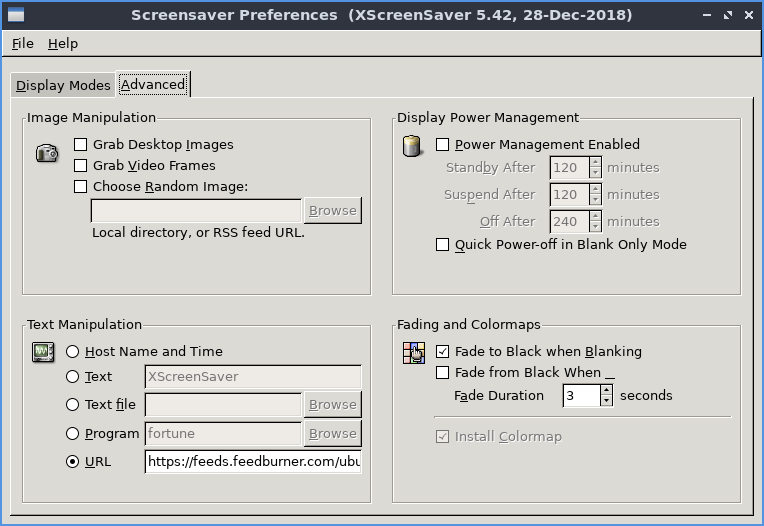Screen dimensions: 764x526
Task: Enable Choose Random Image checkbox
Action: pos(81,187)
